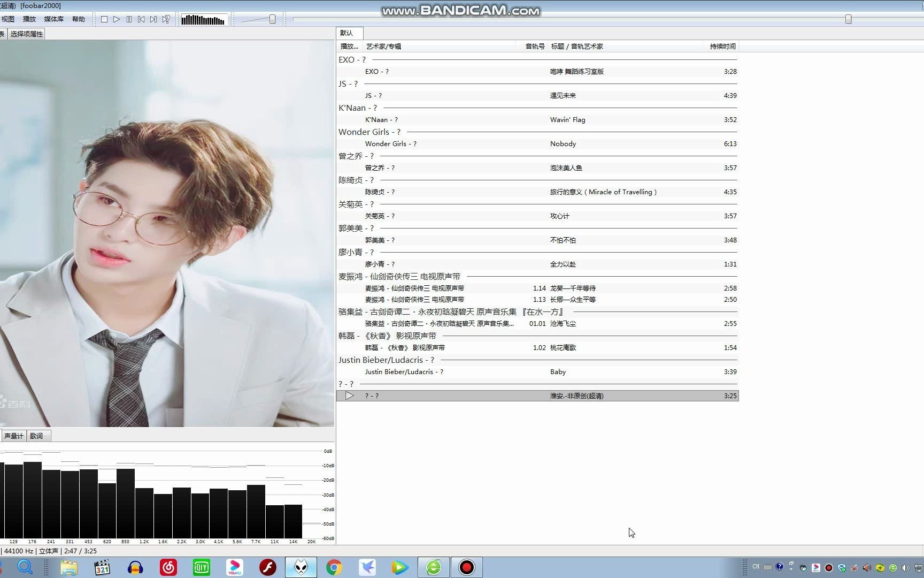Select track 全力以赴
Image resolution: width=924 pixels, height=578 pixels.
coord(537,264)
